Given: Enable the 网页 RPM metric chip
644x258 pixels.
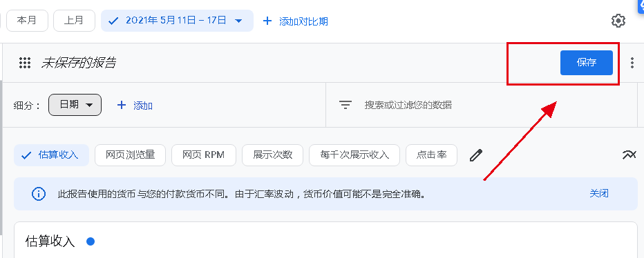Looking at the screenshot, I should [x=204, y=155].
